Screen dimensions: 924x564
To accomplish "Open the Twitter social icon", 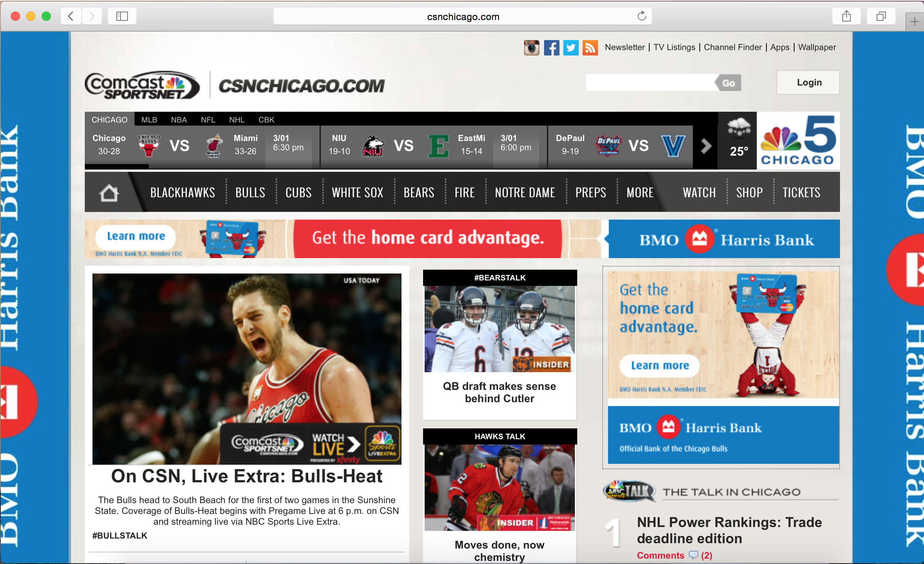I will pos(571,48).
